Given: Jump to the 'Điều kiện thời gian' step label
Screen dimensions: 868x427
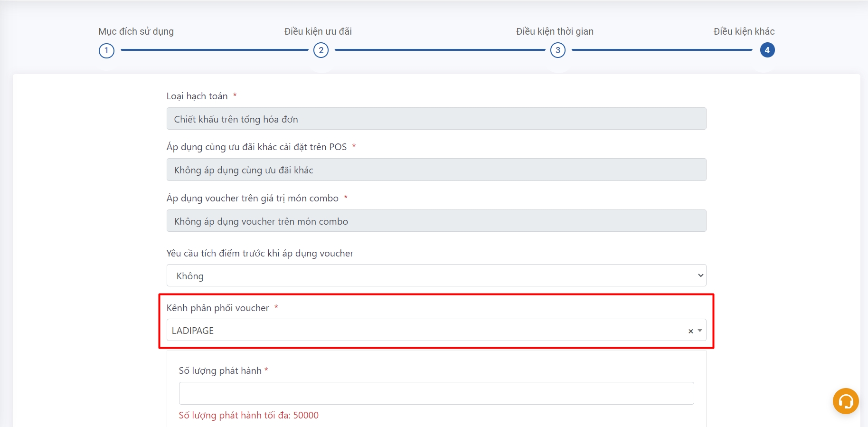Looking at the screenshot, I should pos(554,31).
